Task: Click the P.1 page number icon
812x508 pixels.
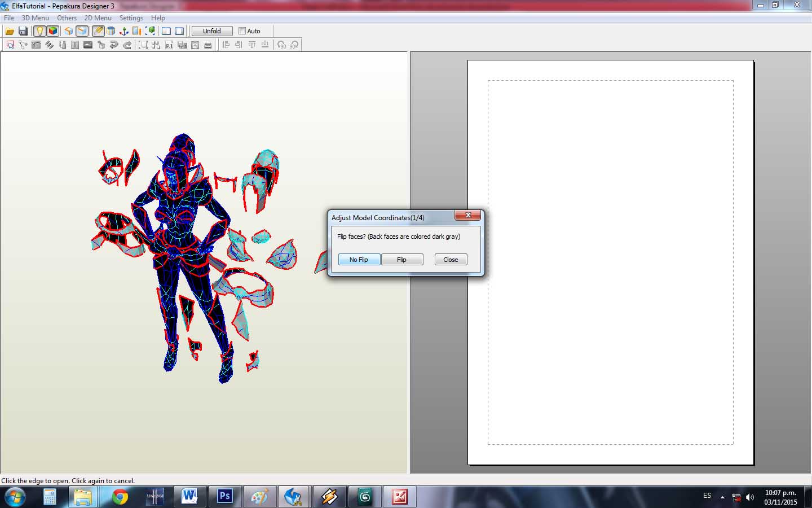Action: (x=169, y=45)
